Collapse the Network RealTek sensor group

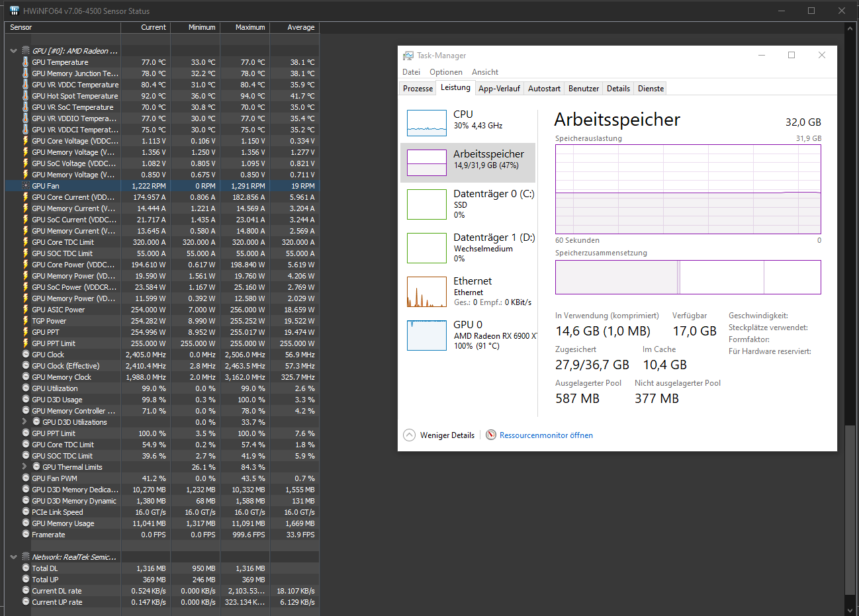(13, 557)
